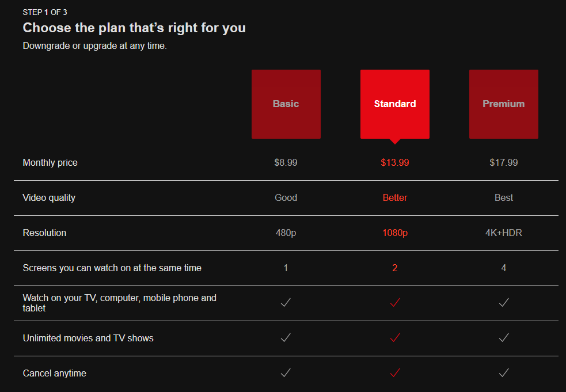The width and height of the screenshot is (566, 392).
Task: Click the Premium checkmark for Cancel anytime
Action: (503, 373)
